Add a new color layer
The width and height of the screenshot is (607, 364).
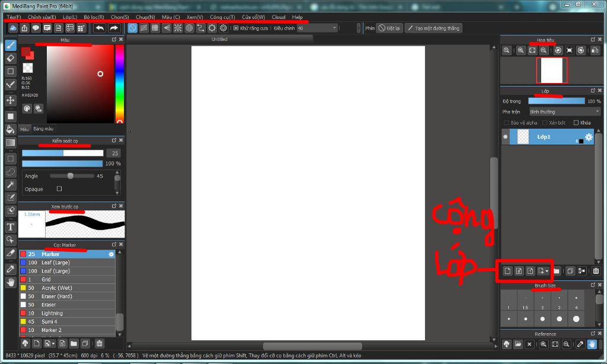point(507,271)
